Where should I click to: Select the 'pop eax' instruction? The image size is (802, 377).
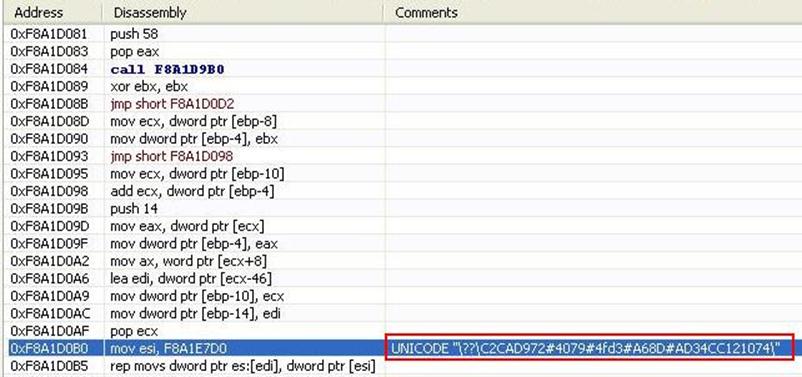(135, 52)
